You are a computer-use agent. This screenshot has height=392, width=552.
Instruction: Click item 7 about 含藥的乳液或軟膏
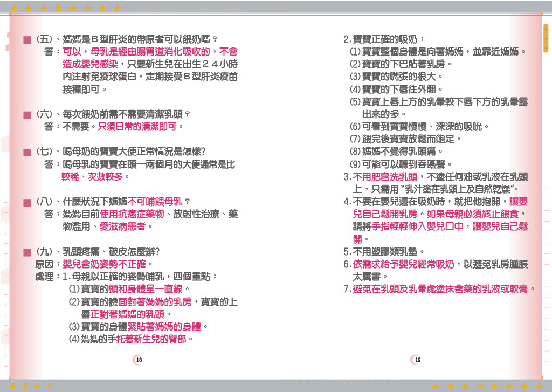[439, 289]
